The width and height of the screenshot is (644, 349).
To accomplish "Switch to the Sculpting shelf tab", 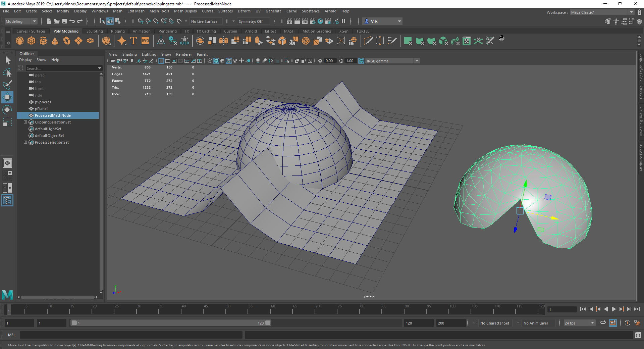I will coord(95,31).
